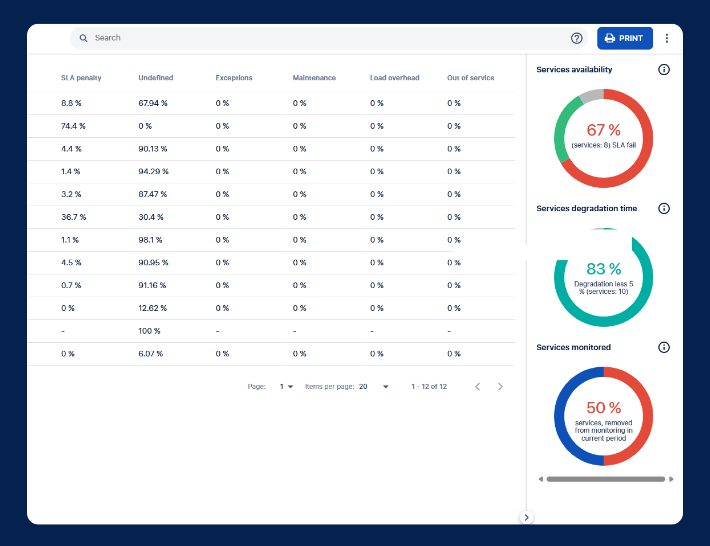Image resolution: width=710 pixels, height=546 pixels.
Task: Click the right scroll arrow in charts panel
Action: click(671, 479)
